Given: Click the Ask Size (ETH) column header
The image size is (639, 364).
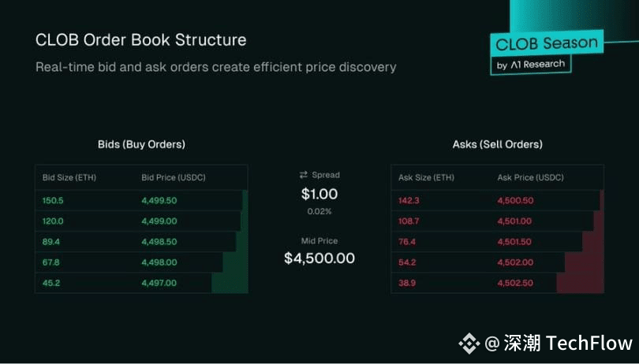Looking at the screenshot, I should pyautogui.click(x=427, y=177).
